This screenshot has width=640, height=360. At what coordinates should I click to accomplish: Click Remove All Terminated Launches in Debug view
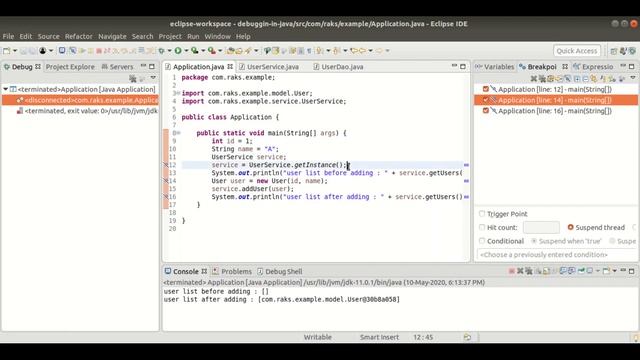point(133,78)
